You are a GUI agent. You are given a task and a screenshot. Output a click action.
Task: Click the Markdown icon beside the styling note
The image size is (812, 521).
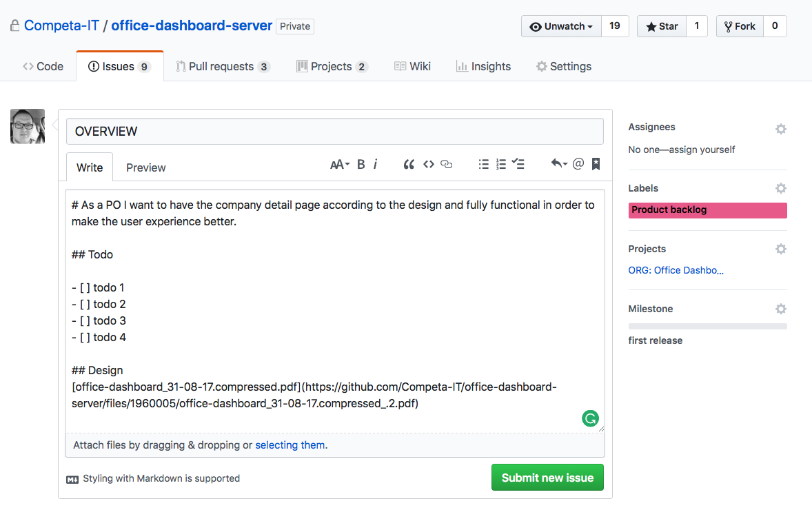[72, 479]
